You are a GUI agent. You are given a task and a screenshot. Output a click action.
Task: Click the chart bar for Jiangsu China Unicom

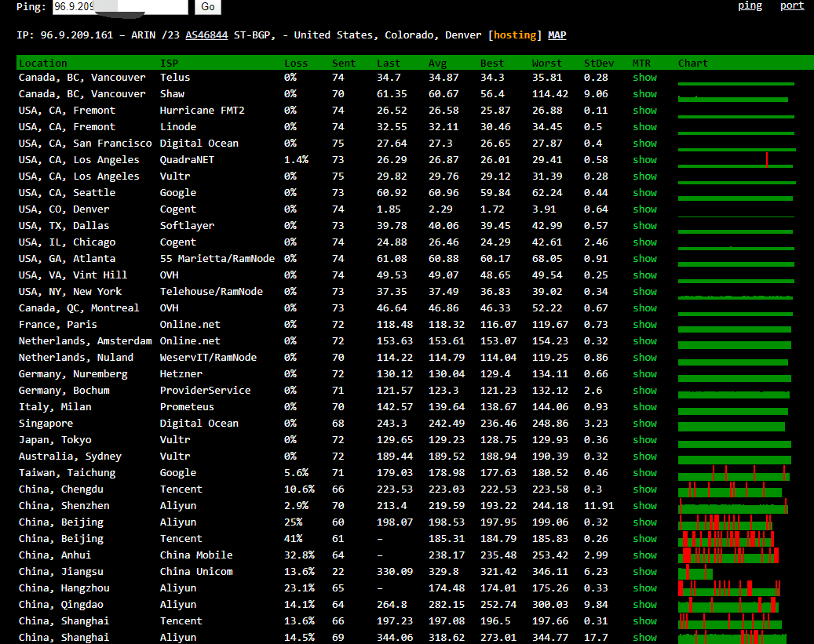point(695,573)
